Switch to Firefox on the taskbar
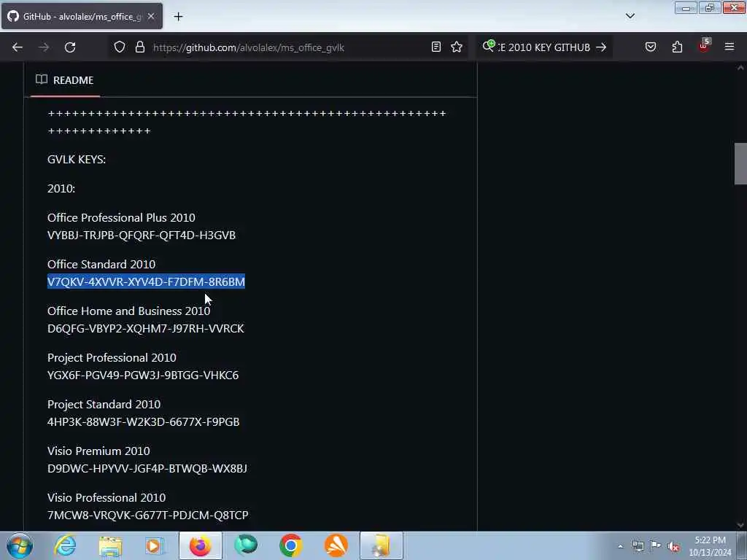The width and height of the screenshot is (747, 560). [200, 545]
